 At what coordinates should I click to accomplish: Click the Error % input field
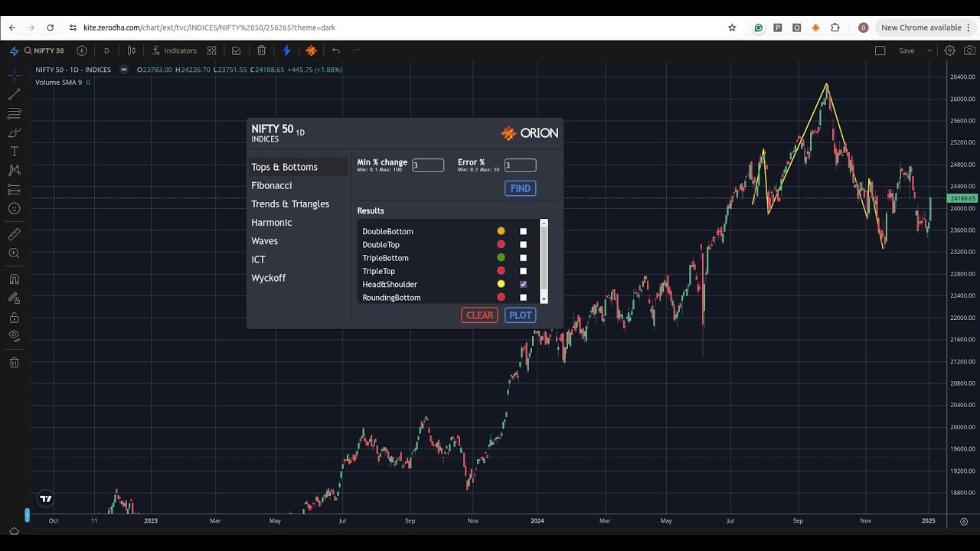(520, 165)
